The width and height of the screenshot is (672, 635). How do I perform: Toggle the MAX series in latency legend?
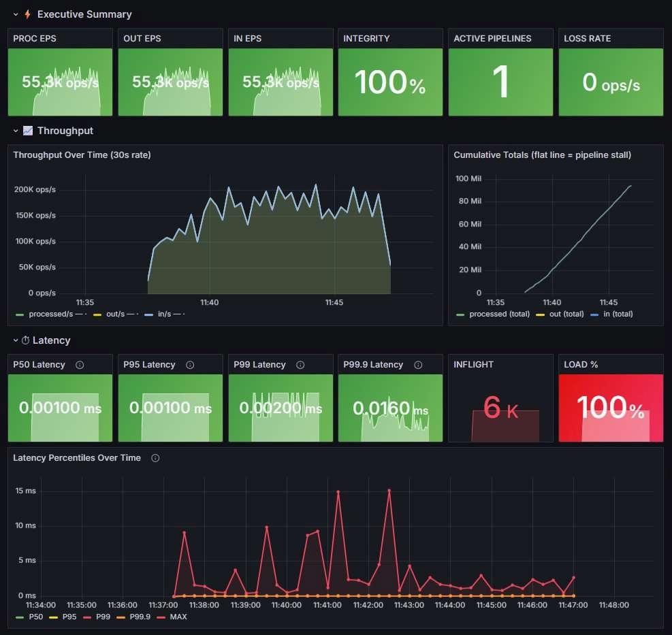click(x=178, y=617)
